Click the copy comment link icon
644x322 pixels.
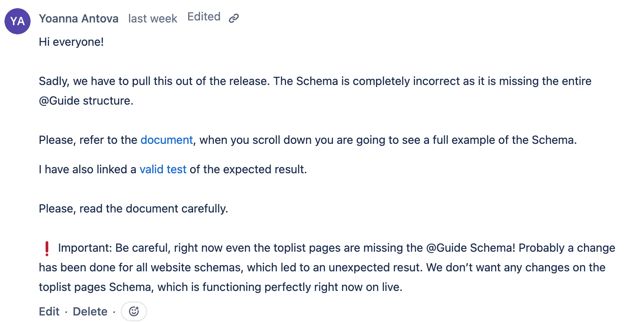[233, 18]
